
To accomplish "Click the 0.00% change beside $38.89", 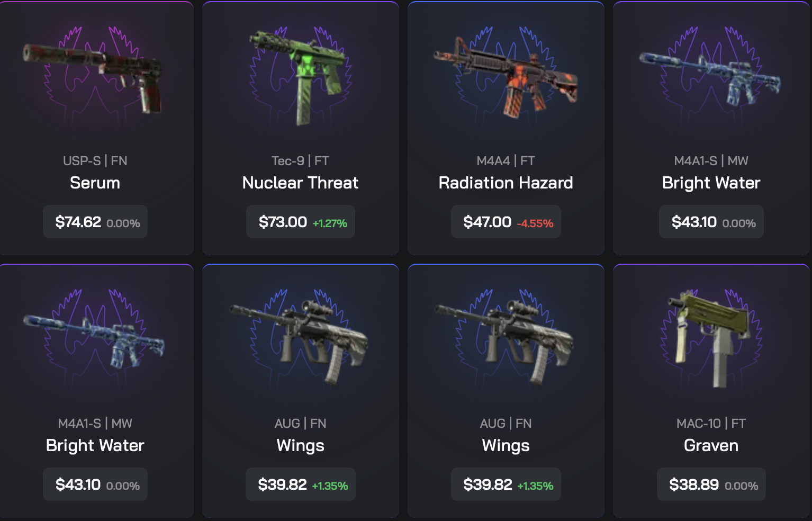I will tap(741, 486).
